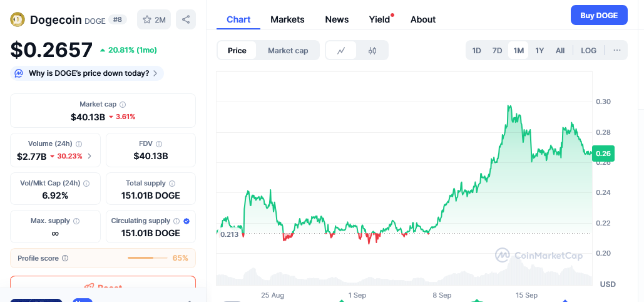Click the $0.2657 price value
This screenshot has height=302, width=644.
pyautogui.click(x=51, y=49)
